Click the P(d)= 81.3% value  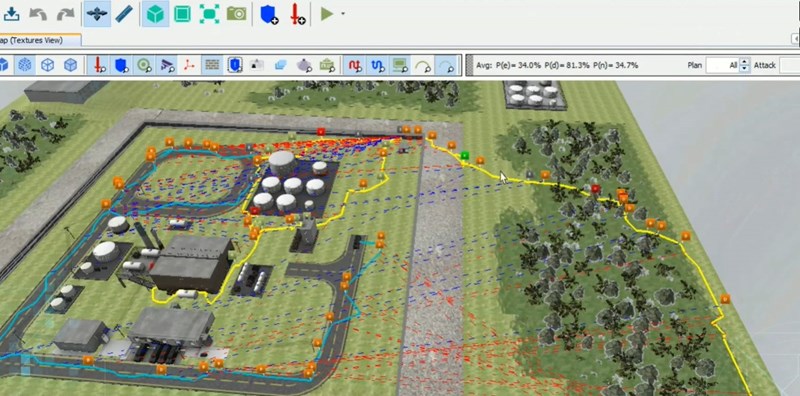click(567, 65)
